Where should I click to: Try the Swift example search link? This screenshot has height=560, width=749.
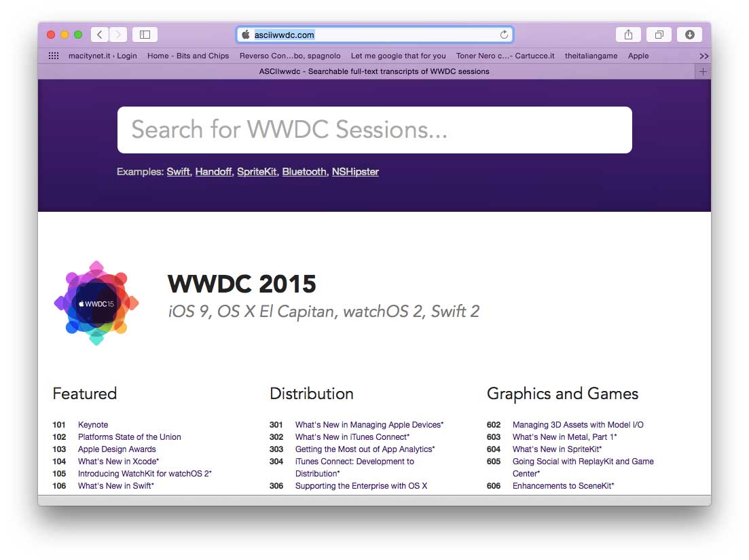[178, 171]
